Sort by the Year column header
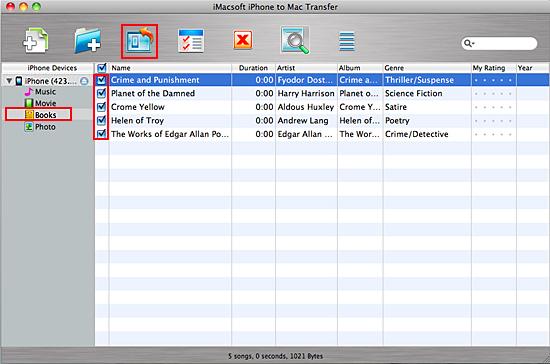The width and height of the screenshot is (550, 364). [x=532, y=68]
